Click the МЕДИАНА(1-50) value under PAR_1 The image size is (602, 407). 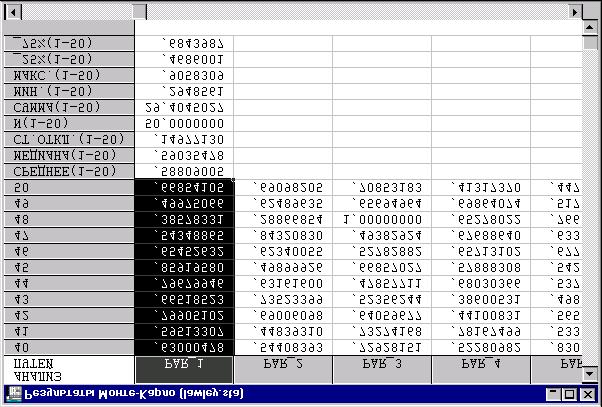coord(184,155)
